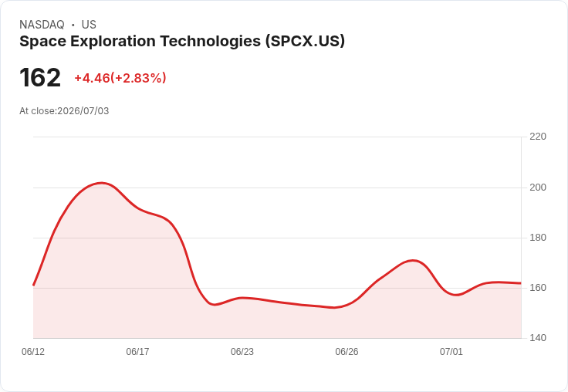Click the chart line's leftmost start point
Viewport: 568px width, 392px height.
33,286
